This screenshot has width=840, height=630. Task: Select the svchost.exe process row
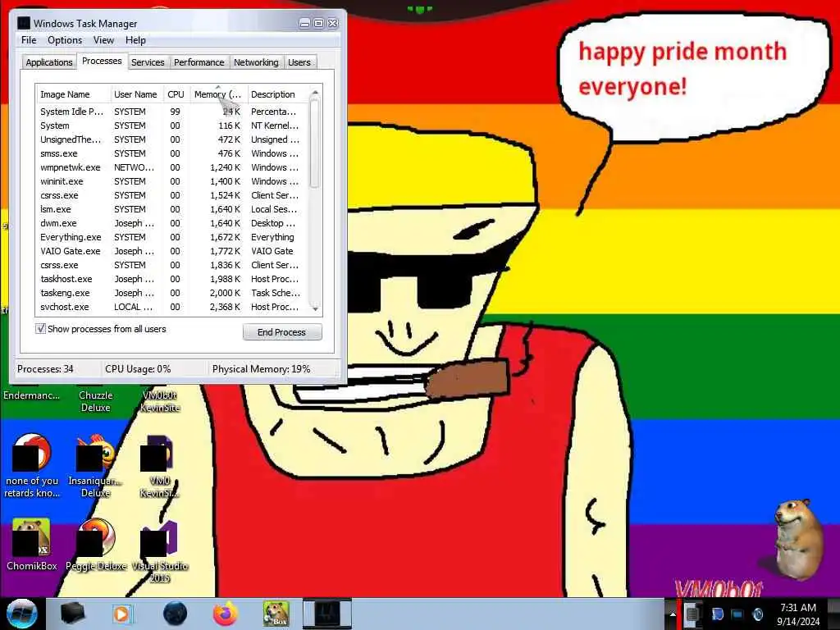tap(172, 307)
